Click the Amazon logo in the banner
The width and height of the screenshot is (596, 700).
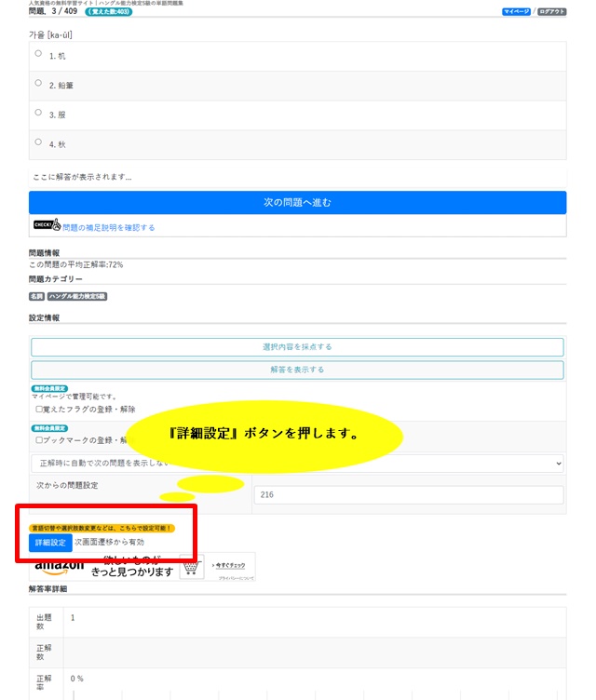point(59,567)
